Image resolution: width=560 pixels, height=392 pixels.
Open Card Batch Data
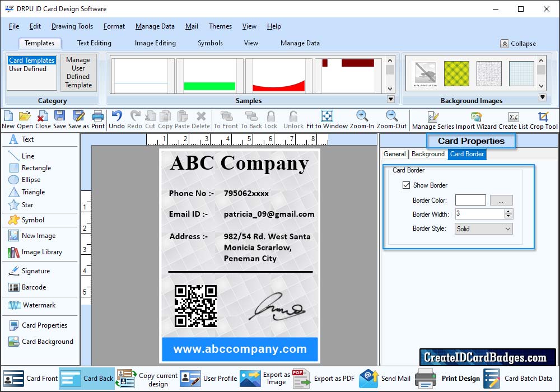518,379
